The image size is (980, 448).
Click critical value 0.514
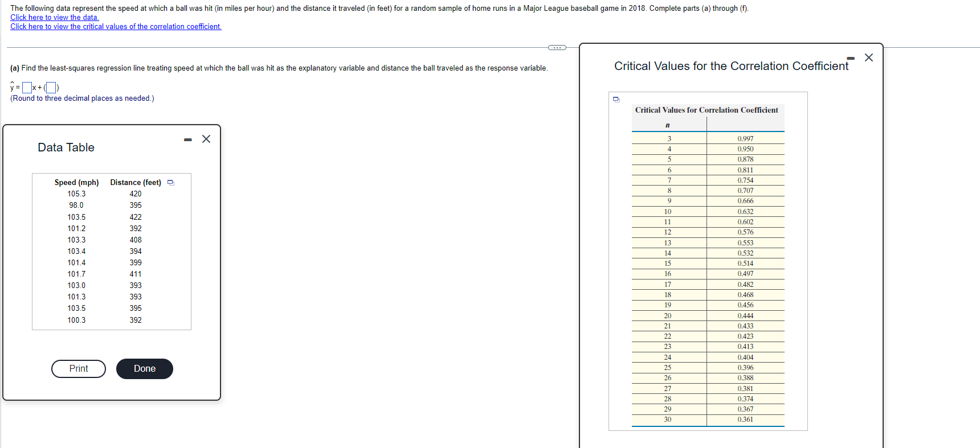point(745,264)
